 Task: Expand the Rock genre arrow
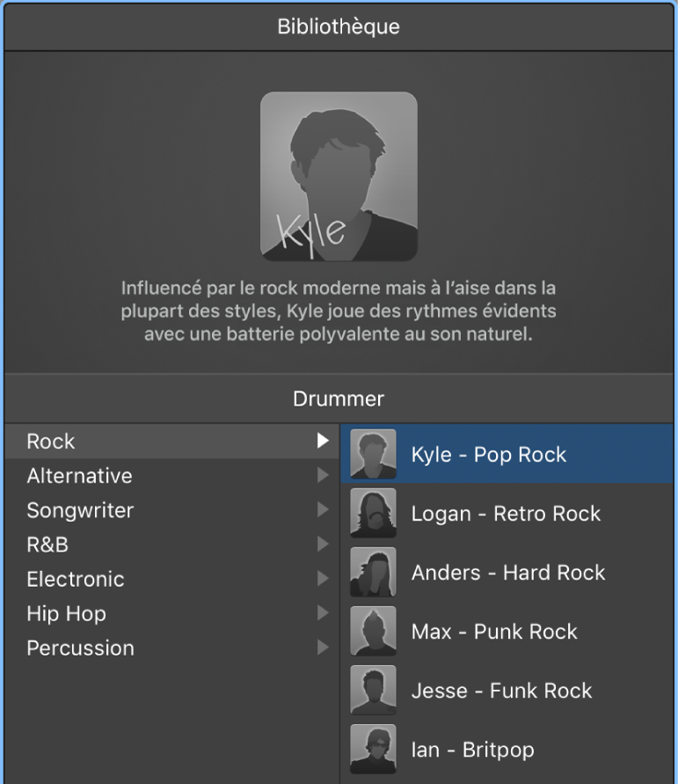[x=324, y=441]
